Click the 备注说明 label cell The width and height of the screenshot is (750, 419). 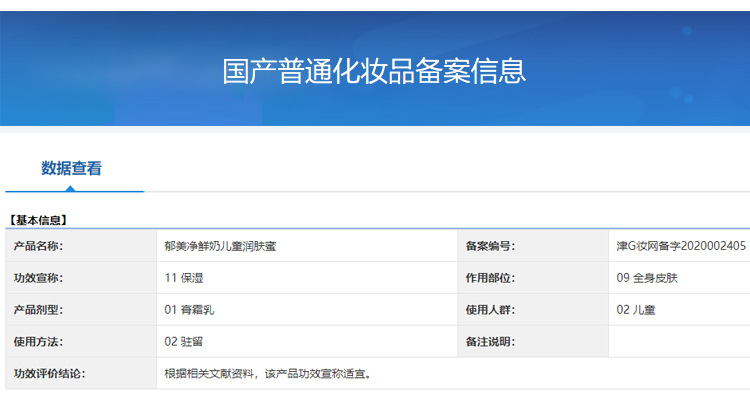pyautogui.click(x=533, y=342)
